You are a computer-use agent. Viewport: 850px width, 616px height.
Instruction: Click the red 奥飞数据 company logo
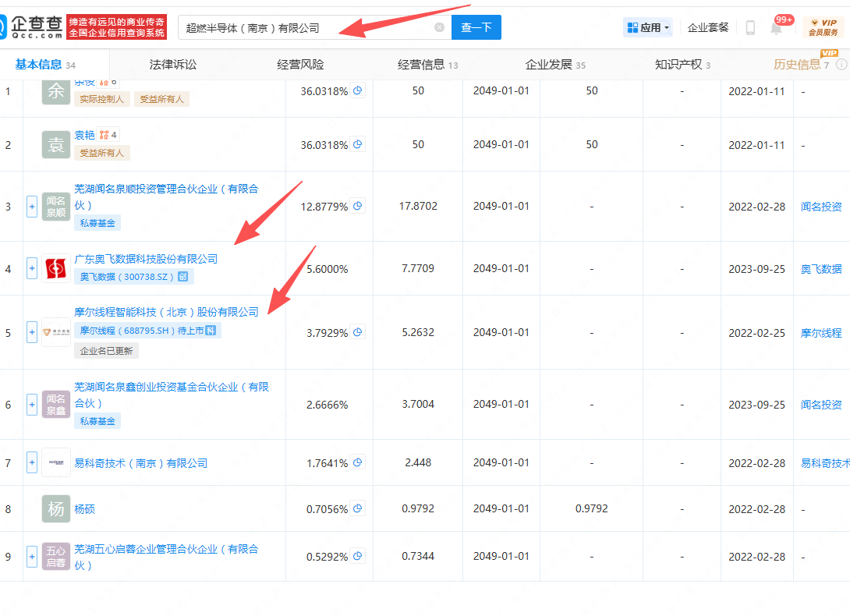56,268
